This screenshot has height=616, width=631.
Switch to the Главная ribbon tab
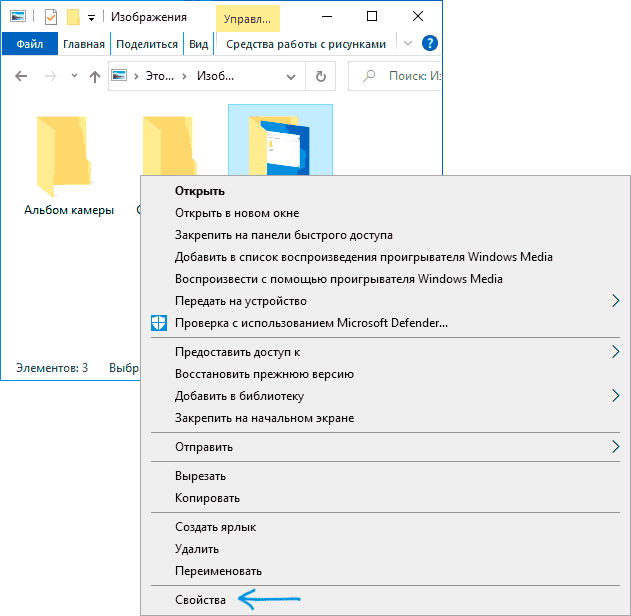pos(84,44)
